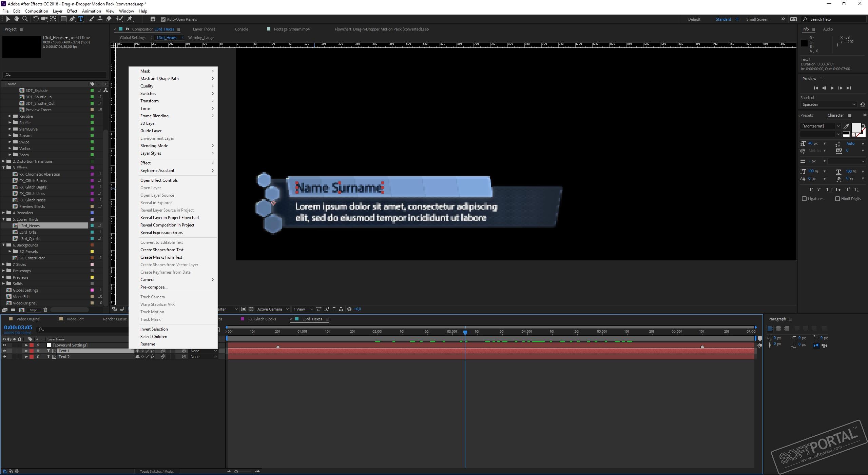Select the Zoom magnifier tool
The width and height of the screenshot is (868, 475).
pos(25,19)
